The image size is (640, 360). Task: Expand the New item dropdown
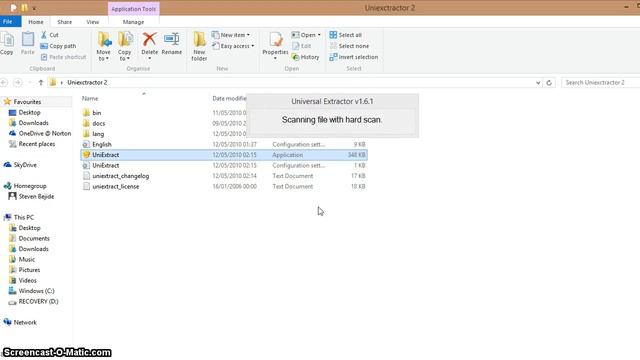point(231,35)
